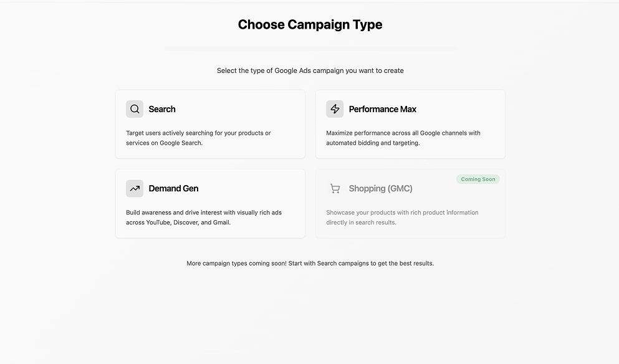Click the Shopping (GMC) title text
619x364 pixels.
[380, 188]
